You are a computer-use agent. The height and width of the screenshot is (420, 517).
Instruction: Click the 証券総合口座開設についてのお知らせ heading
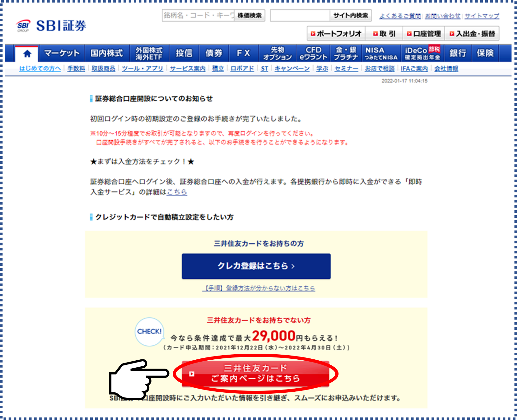[154, 99]
